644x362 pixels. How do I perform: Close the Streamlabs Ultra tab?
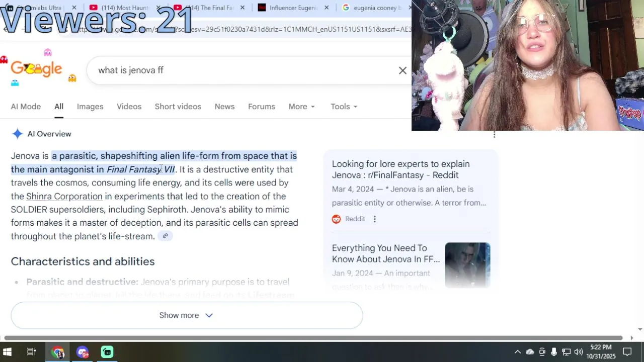point(74,8)
